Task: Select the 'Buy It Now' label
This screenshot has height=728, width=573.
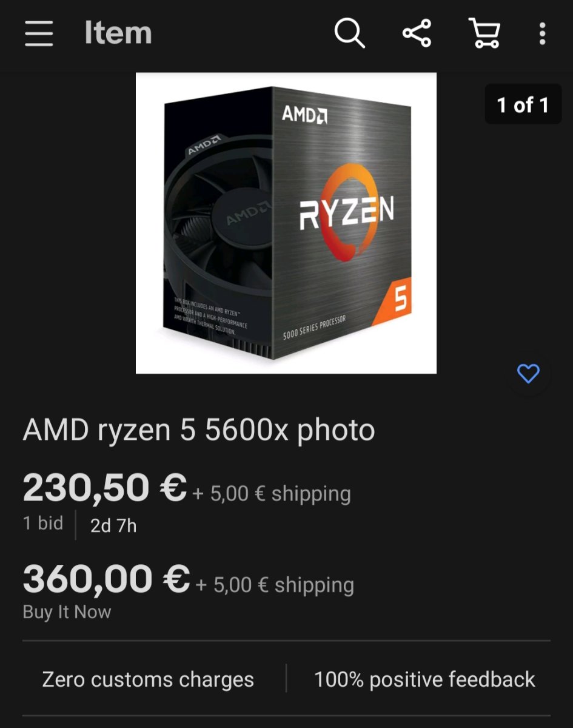Action: coord(67,612)
